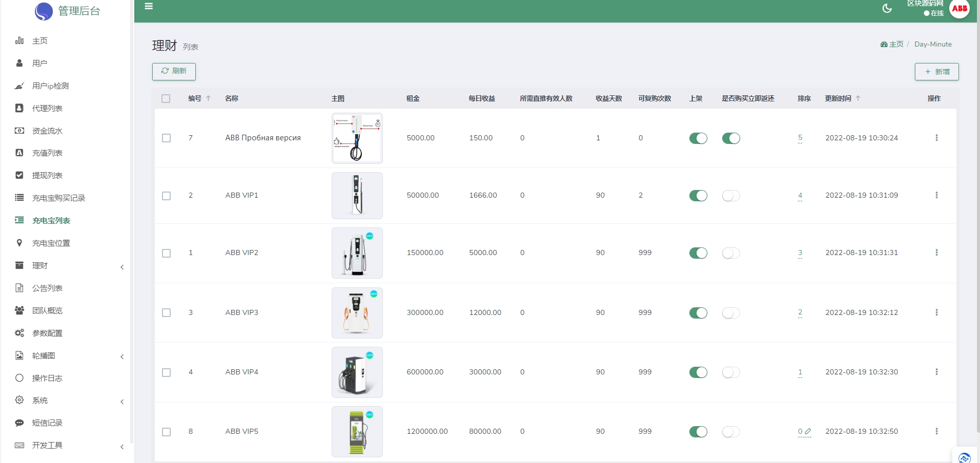Toggle dark mode with the moon icon
The image size is (980, 463).
pos(887,9)
